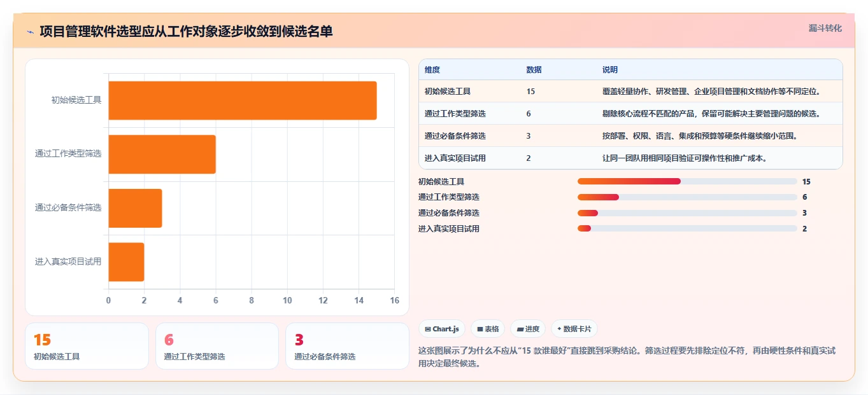868x395 pixels.
Task: Click the table value 6
Action: 529,114
